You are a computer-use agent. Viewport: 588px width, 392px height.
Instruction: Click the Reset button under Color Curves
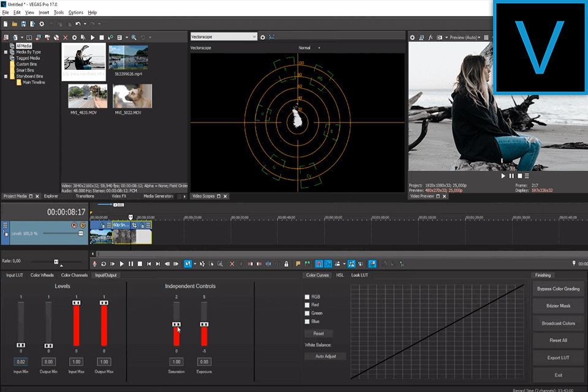[x=318, y=333]
